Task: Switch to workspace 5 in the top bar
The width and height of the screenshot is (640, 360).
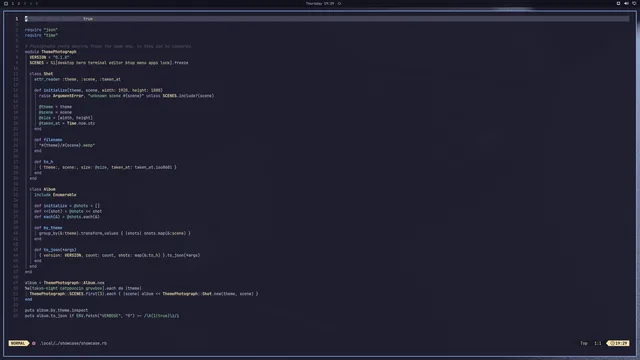Action: [36, 3]
